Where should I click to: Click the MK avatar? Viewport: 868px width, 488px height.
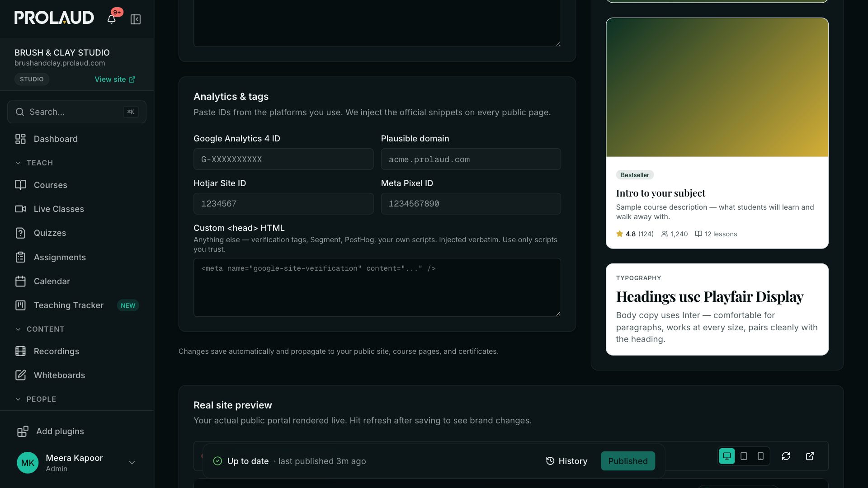tap(28, 463)
